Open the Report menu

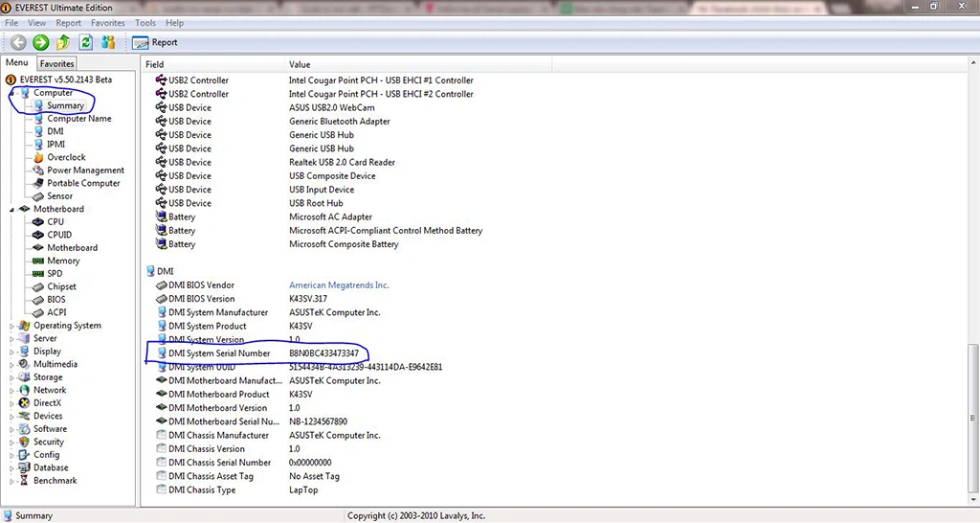68,23
